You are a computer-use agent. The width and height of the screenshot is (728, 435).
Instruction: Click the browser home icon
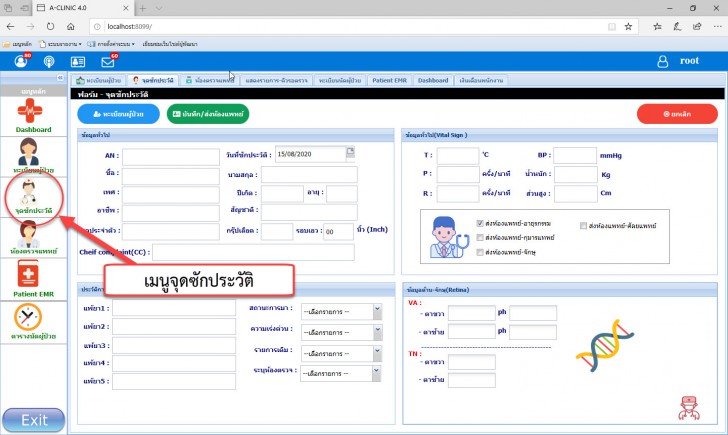(71, 26)
